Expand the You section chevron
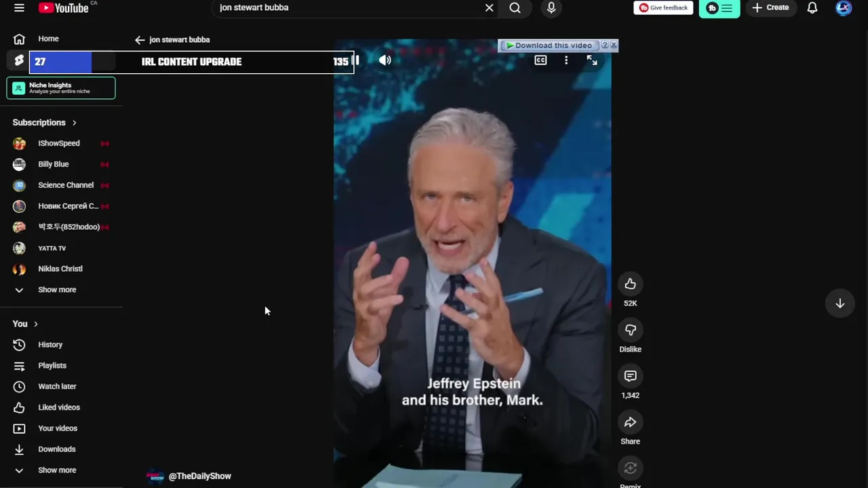Image resolution: width=868 pixels, height=488 pixels. tap(35, 324)
